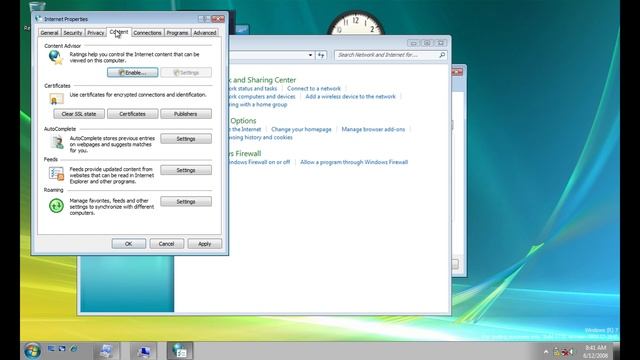Show hidden tray icons arrow
The height and width of the screenshot is (360, 640).
tap(546, 351)
